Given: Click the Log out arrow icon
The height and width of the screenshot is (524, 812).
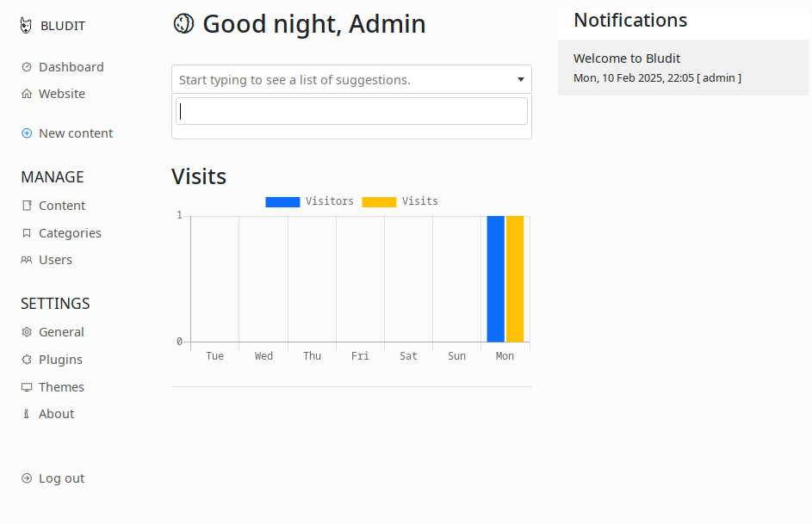Looking at the screenshot, I should point(27,478).
